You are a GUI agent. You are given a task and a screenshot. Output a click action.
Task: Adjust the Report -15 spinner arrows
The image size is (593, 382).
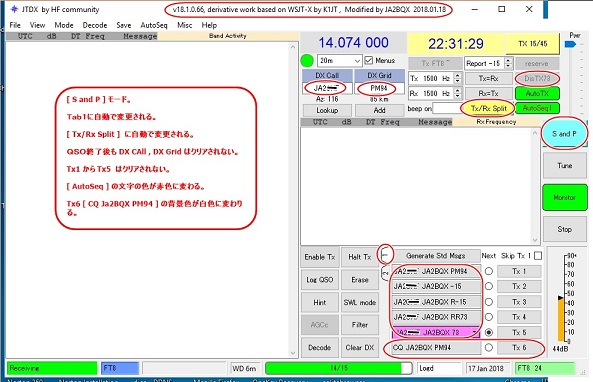coord(509,63)
